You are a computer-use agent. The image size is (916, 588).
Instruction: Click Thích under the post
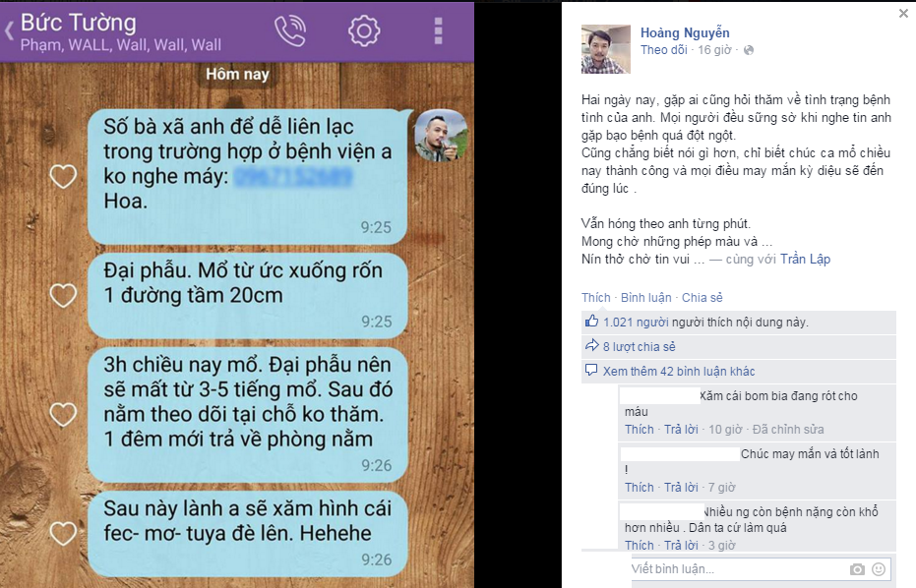coord(595,298)
